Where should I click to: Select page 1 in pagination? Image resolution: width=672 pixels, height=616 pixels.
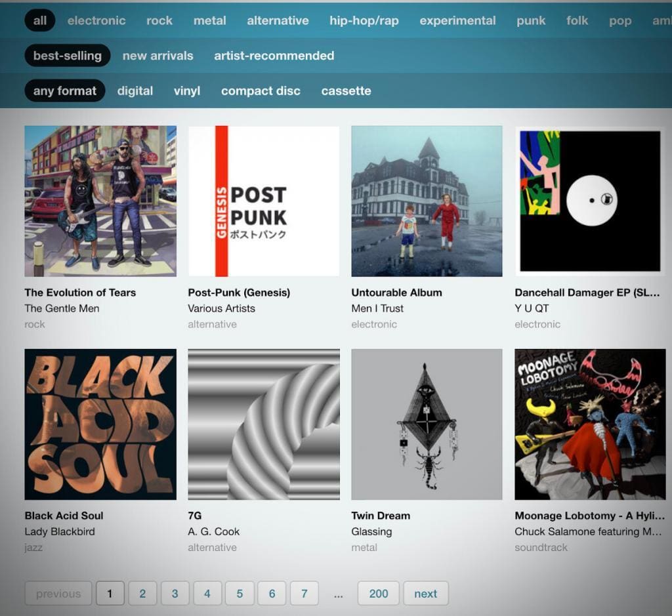pos(110,593)
